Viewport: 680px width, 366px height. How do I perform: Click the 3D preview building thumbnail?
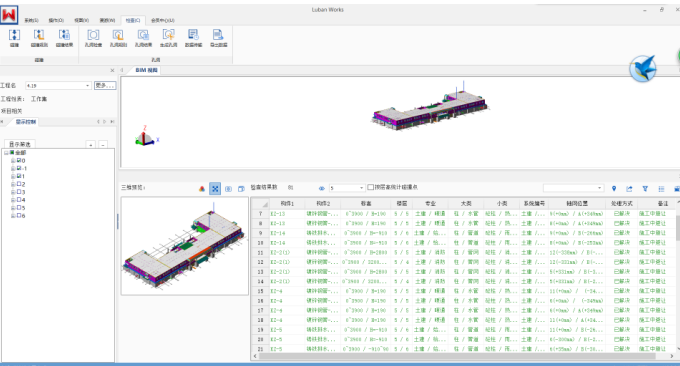click(185, 246)
